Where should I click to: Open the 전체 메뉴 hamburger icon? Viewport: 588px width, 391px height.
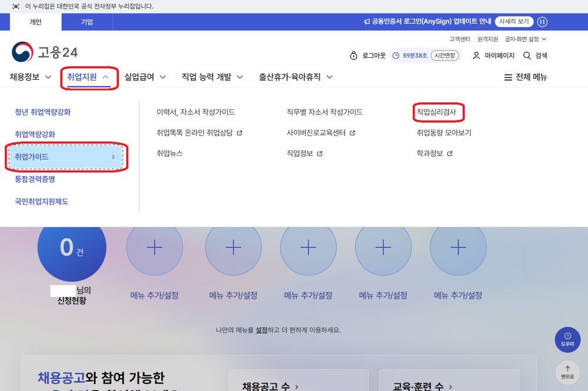(x=508, y=77)
